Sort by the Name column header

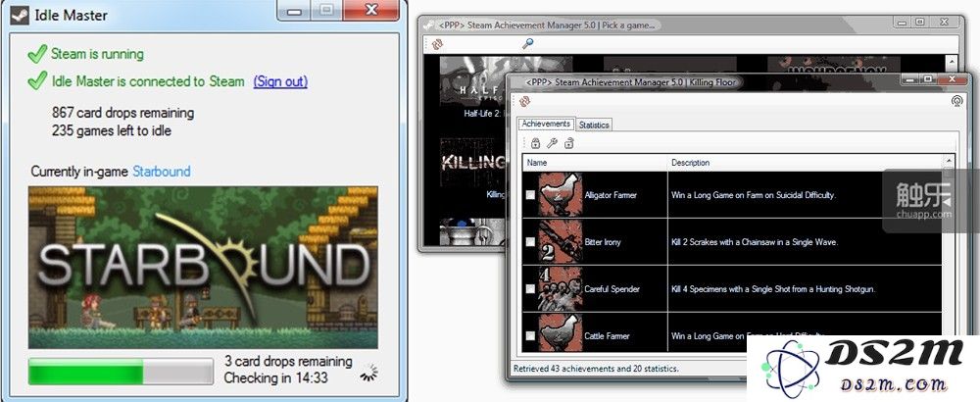tap(595, 163)
